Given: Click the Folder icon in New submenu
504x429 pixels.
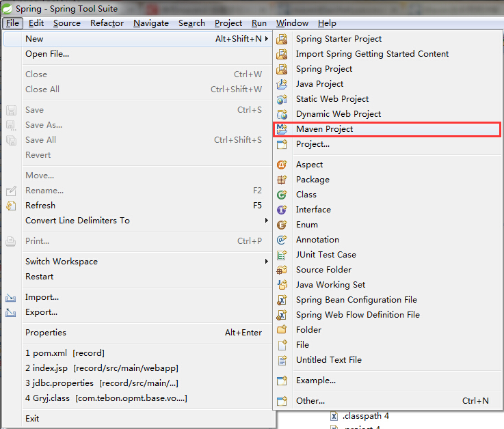Looking at the screenshot, I should pos(282,330).
